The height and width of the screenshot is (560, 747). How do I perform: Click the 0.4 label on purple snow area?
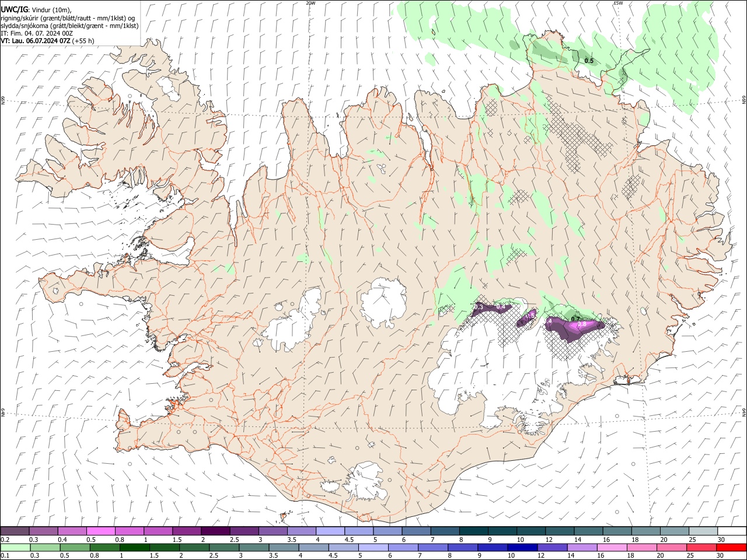(x=500, y=307)
